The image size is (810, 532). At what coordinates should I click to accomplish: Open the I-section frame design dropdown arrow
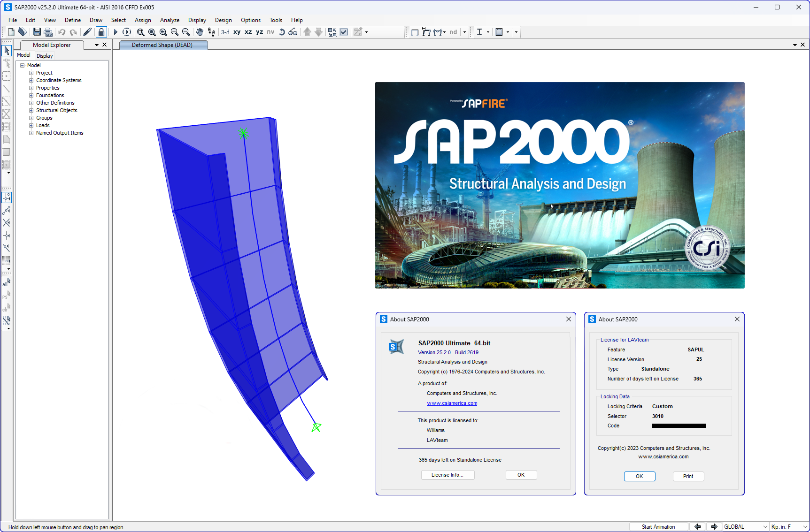(x=488, y=32)
